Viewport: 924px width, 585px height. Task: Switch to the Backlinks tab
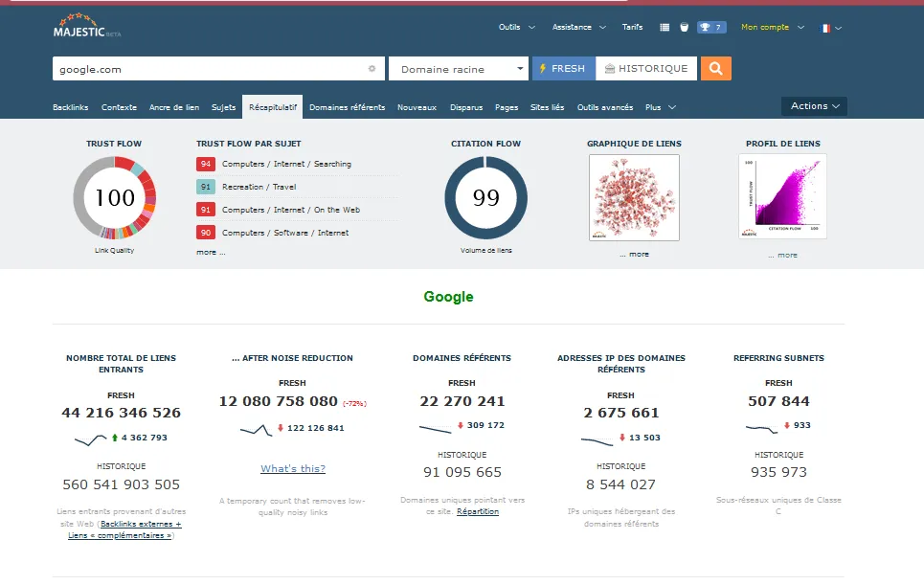coord(71,107)
